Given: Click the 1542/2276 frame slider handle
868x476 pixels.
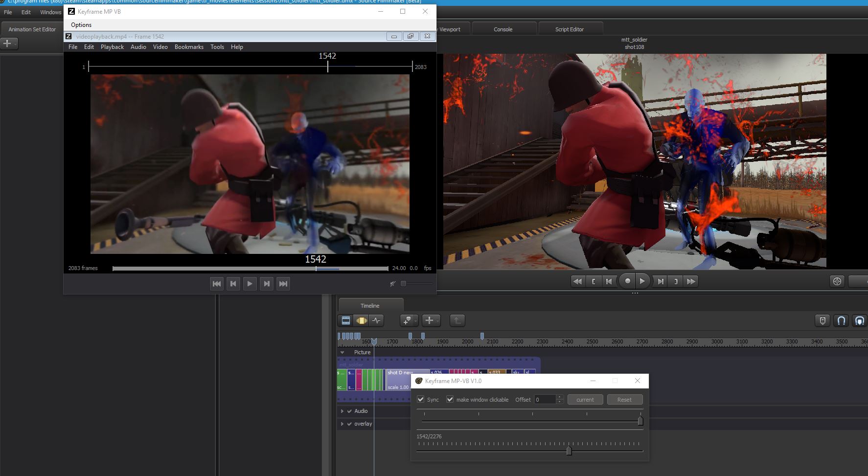Looking at the screenshot, I should (569, 451).
